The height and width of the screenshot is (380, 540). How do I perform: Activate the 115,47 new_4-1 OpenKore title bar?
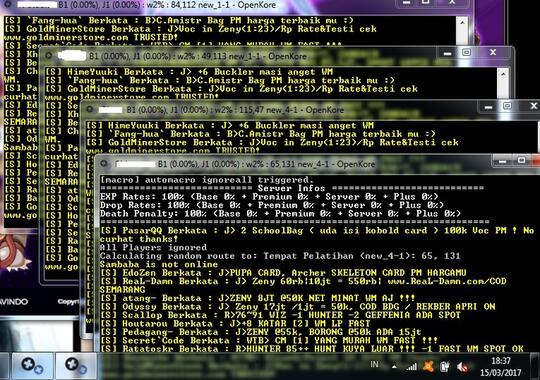(235, 110)
